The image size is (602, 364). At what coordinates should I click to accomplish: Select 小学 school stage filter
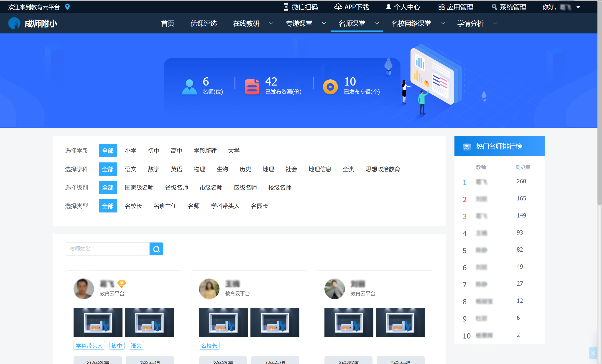tap(130, 151)
